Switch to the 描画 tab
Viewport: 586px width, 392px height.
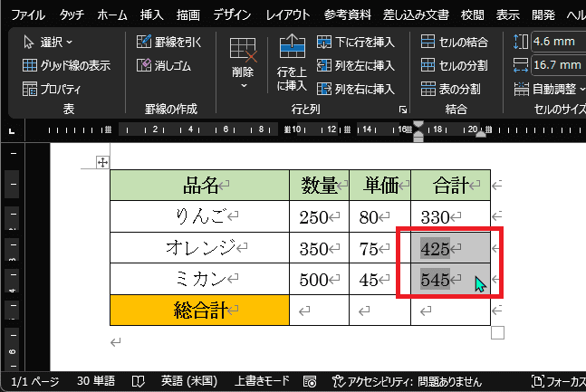pos(188,15)
